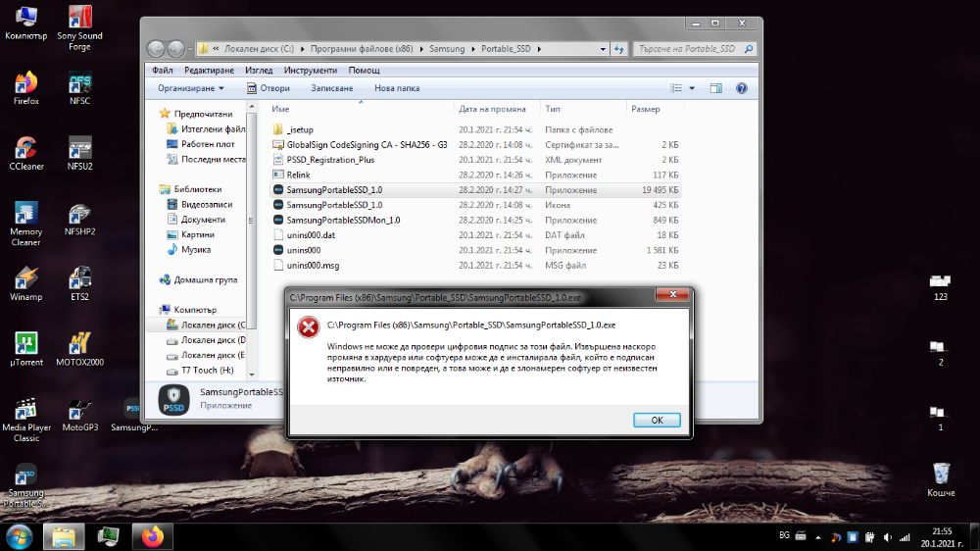This screenshot has width=980, height=551.
Task: Launch the MotoGP3 desktop shortcut
Action: pyautogui.click(x=79, y=415)
